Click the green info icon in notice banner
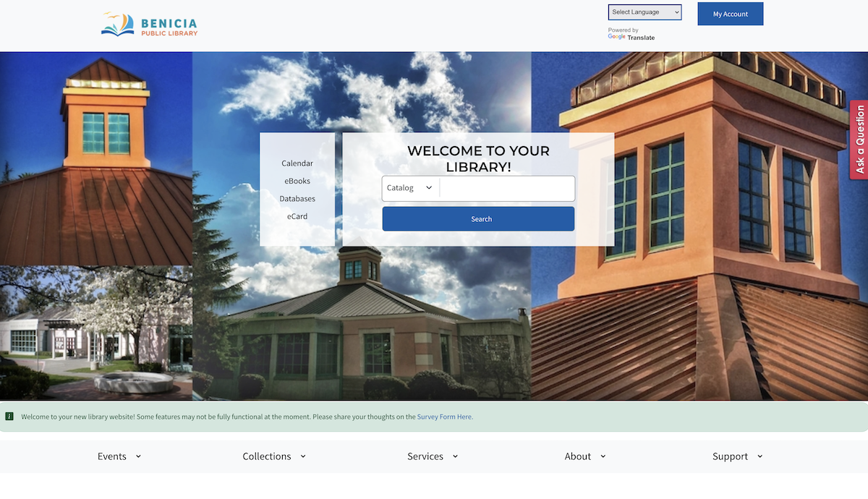Viewport: 868px width, 499px height. click(9, 417)
